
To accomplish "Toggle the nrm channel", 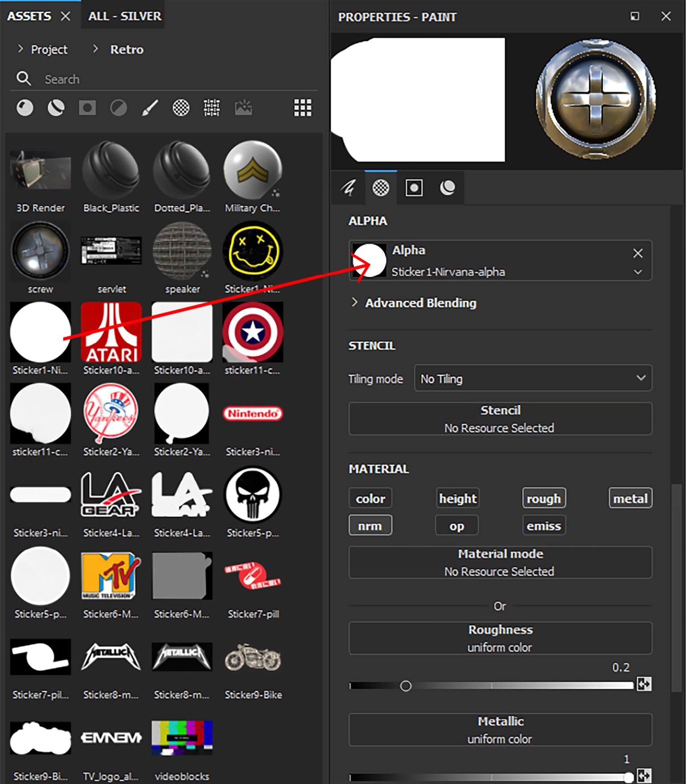I will tap(370, 525).
